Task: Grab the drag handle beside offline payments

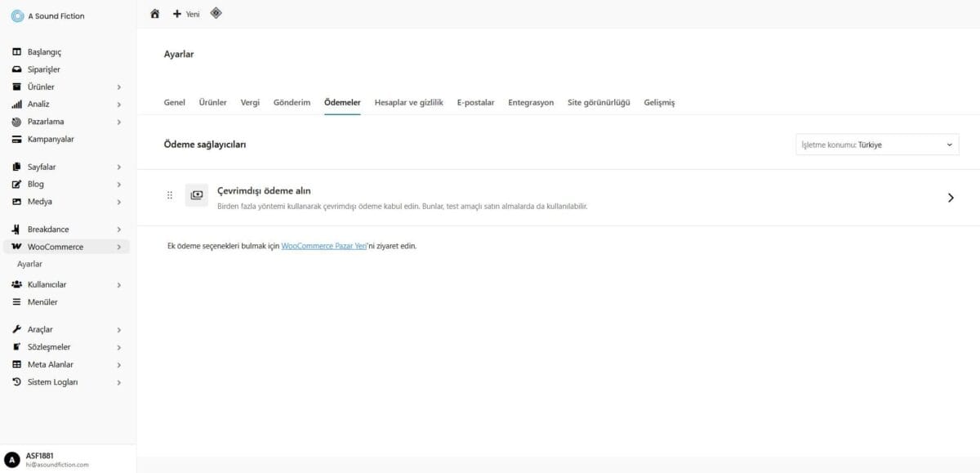Action: [x=170, y=195]
